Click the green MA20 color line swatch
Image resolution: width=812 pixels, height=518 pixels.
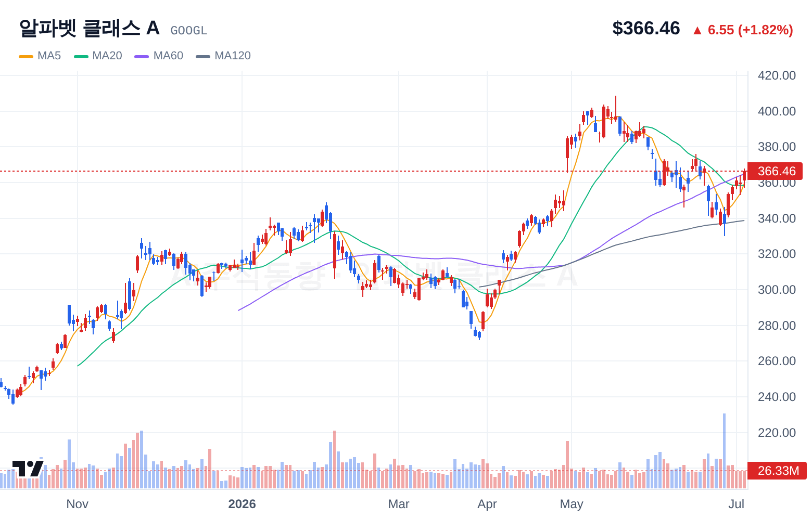(x=81, y=56)
